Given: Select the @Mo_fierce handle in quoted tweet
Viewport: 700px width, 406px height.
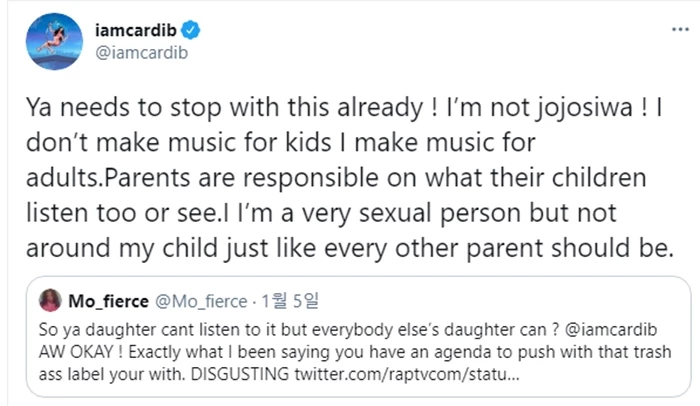Looking at the screenshot, I should [201, 297].
